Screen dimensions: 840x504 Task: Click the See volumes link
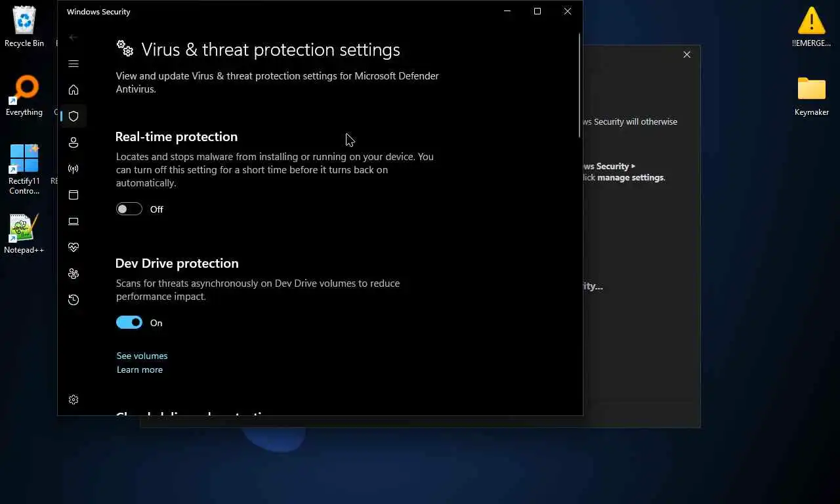pyautogui.click(x=142, y=356)
